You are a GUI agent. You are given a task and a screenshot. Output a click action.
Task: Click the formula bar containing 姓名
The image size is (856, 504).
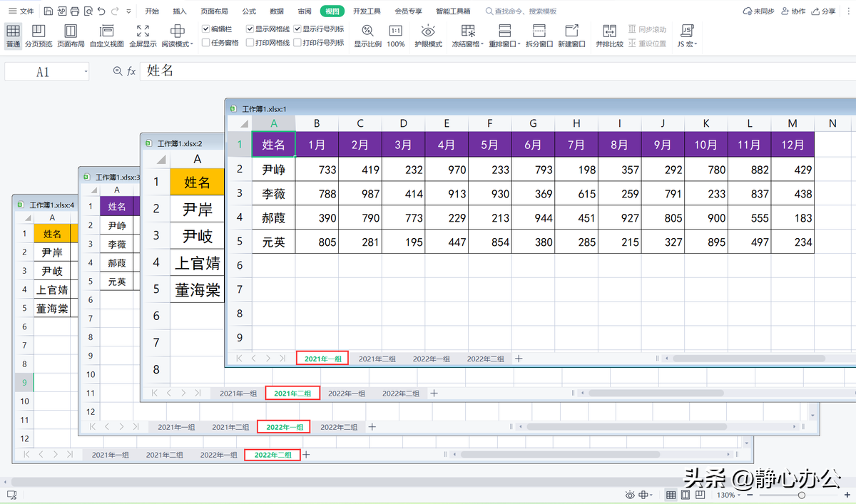coord(497,71)
